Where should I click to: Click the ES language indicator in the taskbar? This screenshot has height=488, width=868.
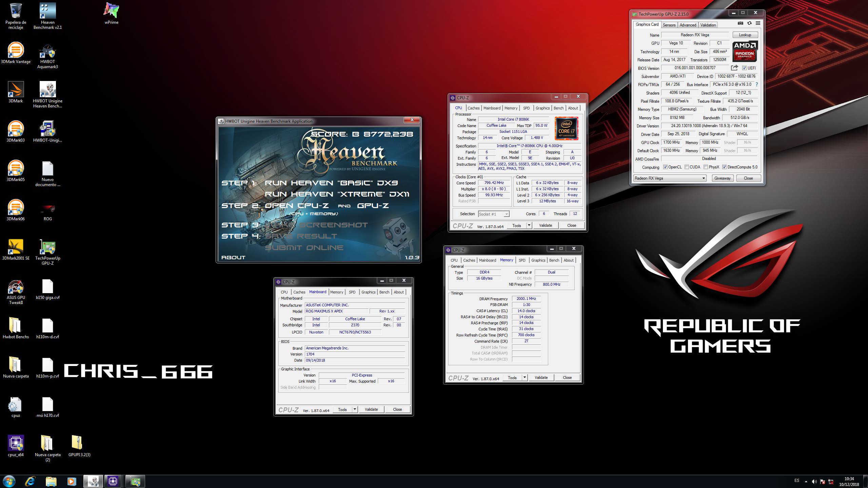(x=796, y=481)
